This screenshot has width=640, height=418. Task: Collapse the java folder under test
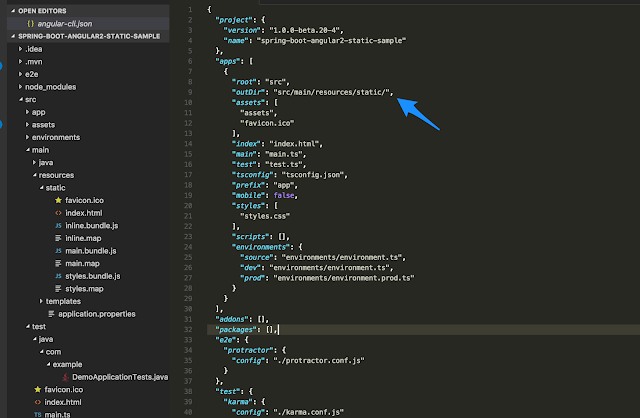point(34,339)
